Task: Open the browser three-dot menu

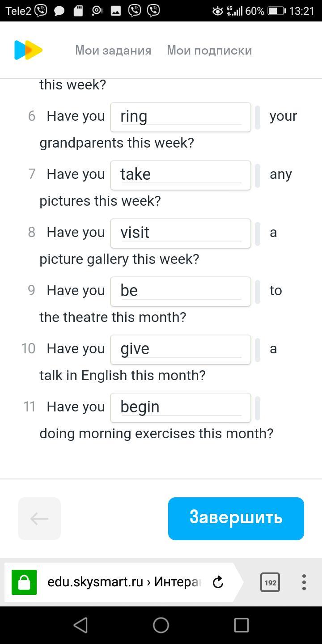Action: click(x=304, y=582)
